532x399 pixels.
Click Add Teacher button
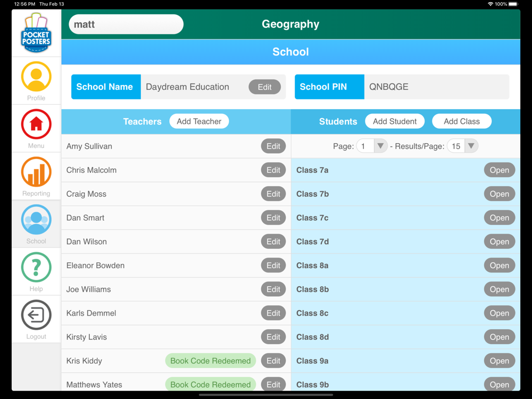pyautogui.click(x=199, y=121)
